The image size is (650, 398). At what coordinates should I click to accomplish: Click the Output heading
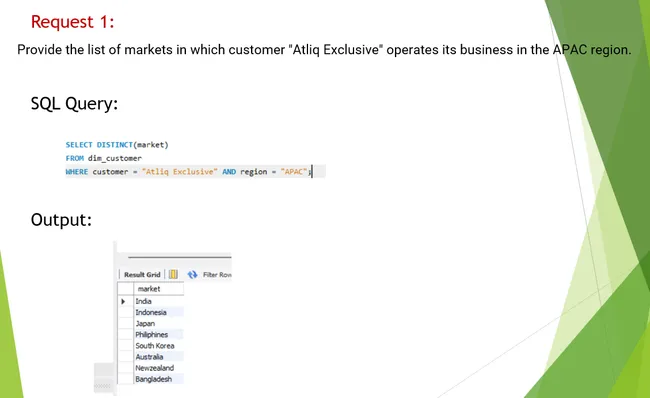(x=61, y=220)
